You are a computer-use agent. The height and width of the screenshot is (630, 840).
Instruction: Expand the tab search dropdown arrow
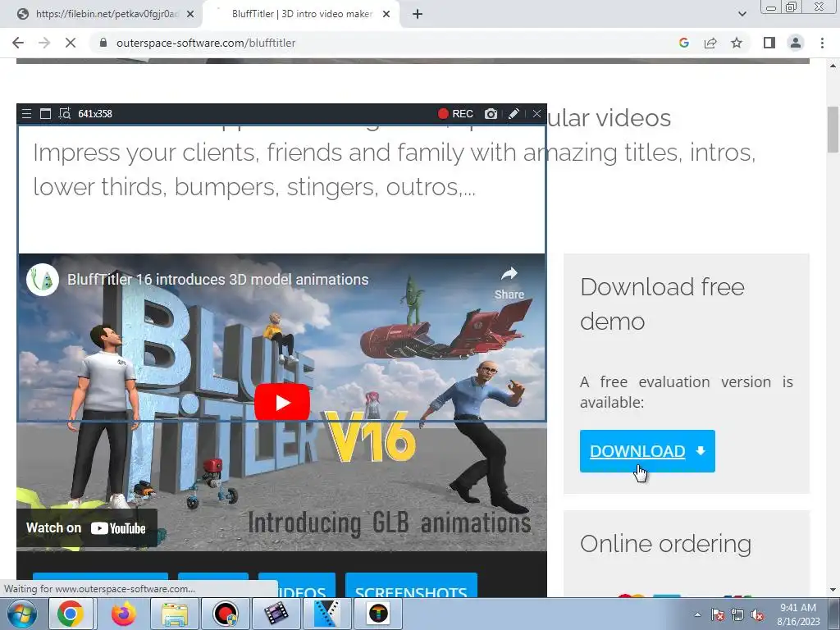[x=742, y=14]
